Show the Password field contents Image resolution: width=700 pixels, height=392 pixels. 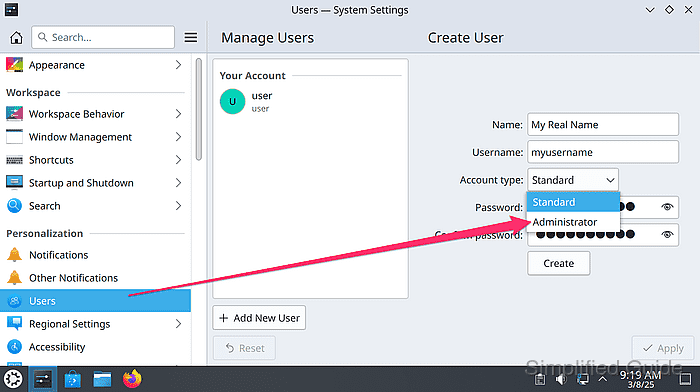(667, 207)
